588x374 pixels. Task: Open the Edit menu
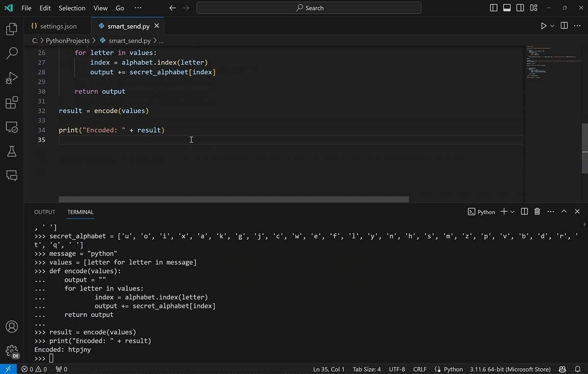pyautogui.click(x=45, y=8)
